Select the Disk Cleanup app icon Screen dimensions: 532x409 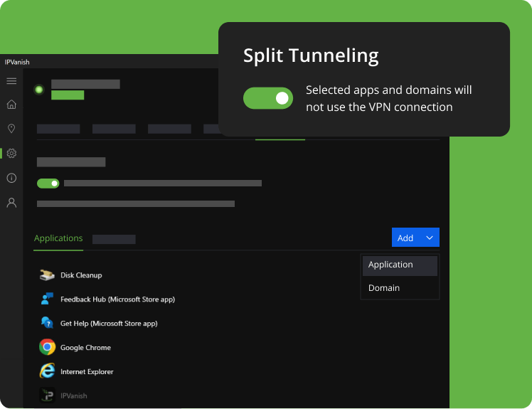click(47, 275)
